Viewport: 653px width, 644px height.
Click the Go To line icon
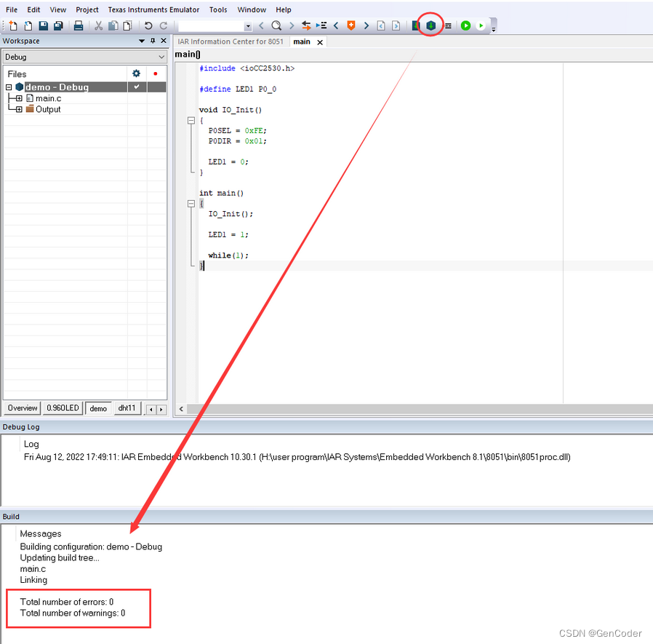coord(321,26)
